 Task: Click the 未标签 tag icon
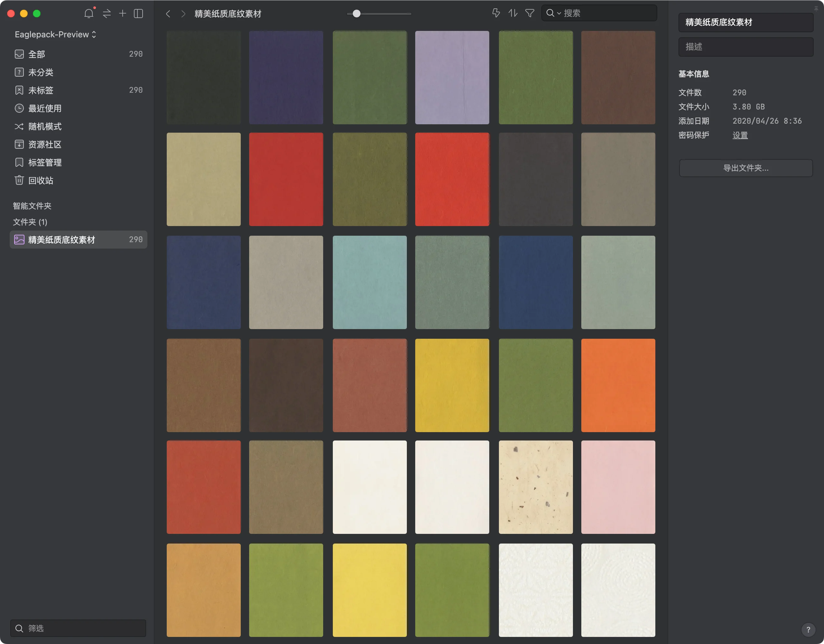(x=19, y=90)
